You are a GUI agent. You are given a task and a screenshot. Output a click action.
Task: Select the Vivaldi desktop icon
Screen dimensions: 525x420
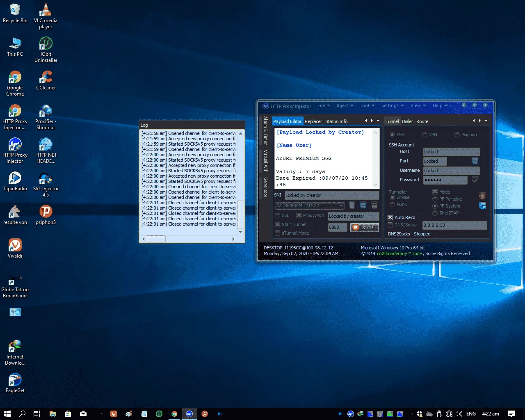point(15,249)
